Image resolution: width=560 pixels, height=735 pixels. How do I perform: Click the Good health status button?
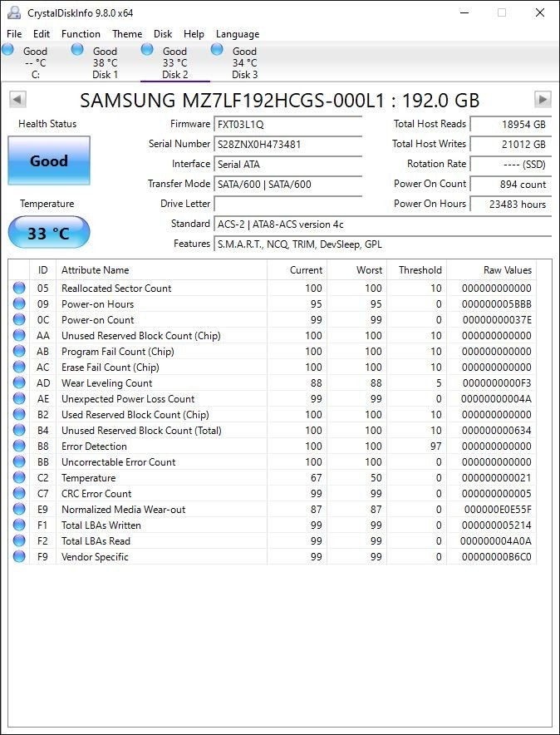pyautogui.click(x=49, y=160)
